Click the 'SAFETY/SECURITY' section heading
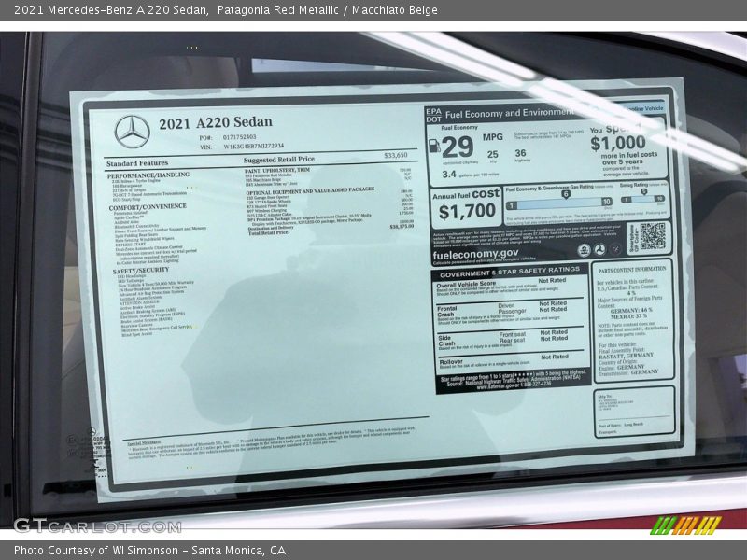Viewport: 747px width, 560px height. pyautogui.click(x=141, y=271)
